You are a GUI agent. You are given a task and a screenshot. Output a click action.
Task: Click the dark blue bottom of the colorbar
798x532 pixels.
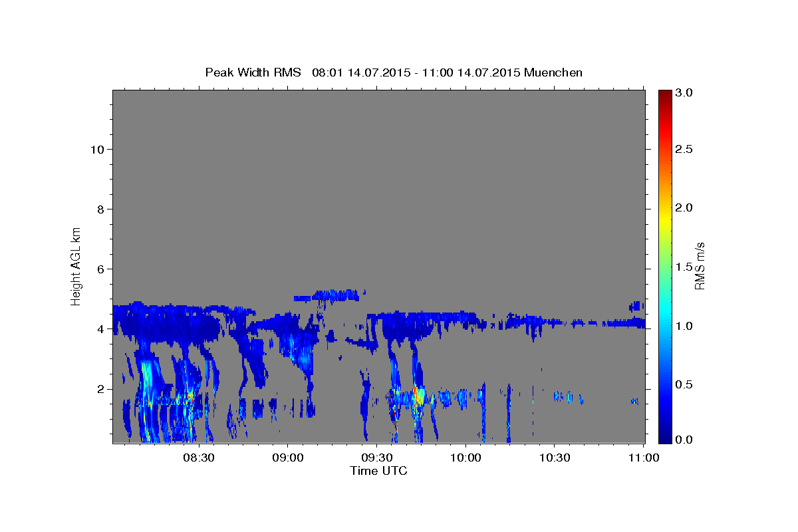pyautogui.click(x=665, y=437)
